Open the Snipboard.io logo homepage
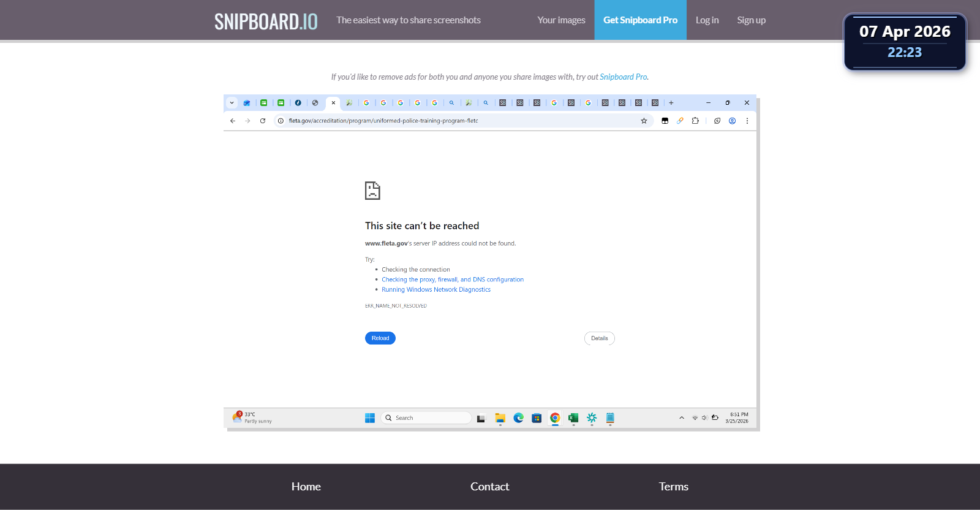The width and height of the screenshot is (980, 510). tap(266, 21)
